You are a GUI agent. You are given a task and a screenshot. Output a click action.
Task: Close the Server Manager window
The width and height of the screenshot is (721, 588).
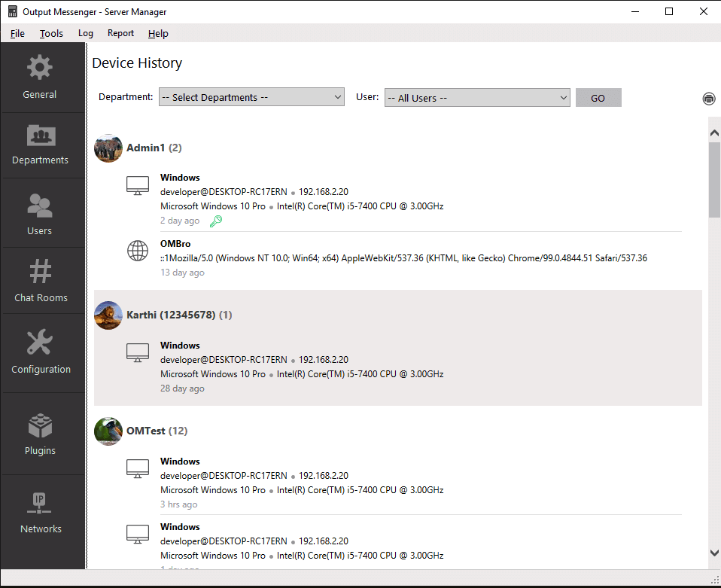[704, 11]
